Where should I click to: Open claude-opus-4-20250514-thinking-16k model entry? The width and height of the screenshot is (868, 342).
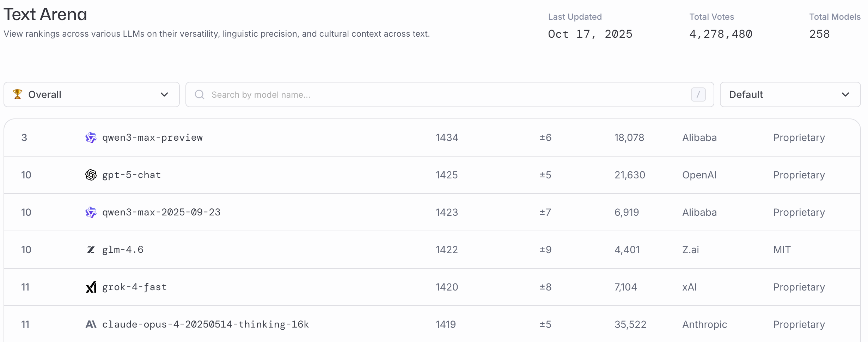tap(205, 324)
